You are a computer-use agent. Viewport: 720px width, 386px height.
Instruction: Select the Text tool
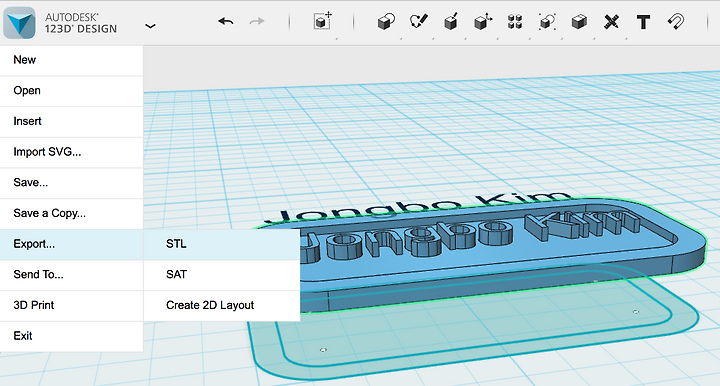(643, 22)
